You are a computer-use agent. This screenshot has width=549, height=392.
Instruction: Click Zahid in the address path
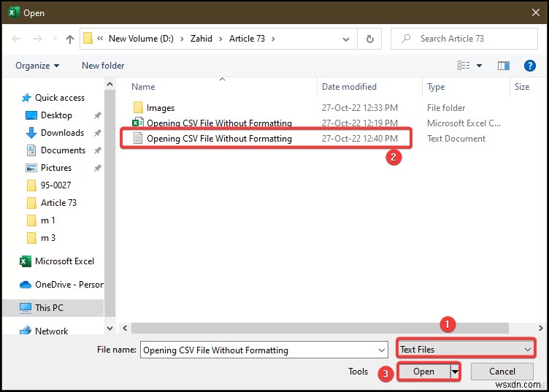(x=201, y=39)
